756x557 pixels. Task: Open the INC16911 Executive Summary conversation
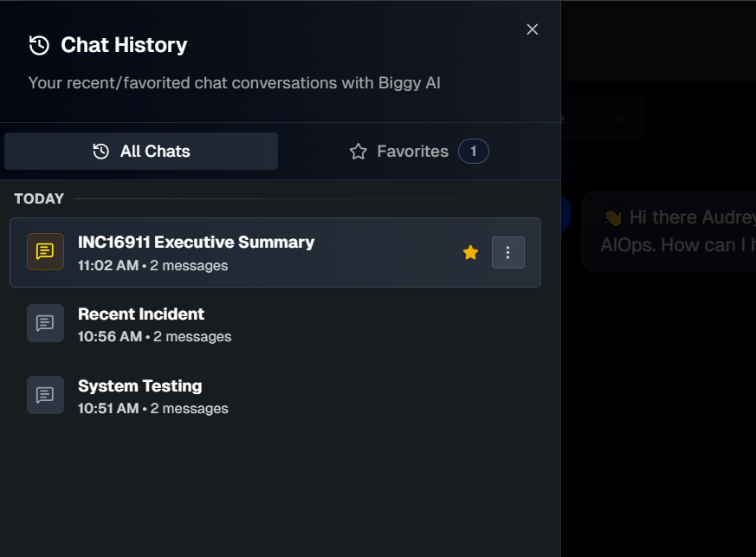(196, 243)
